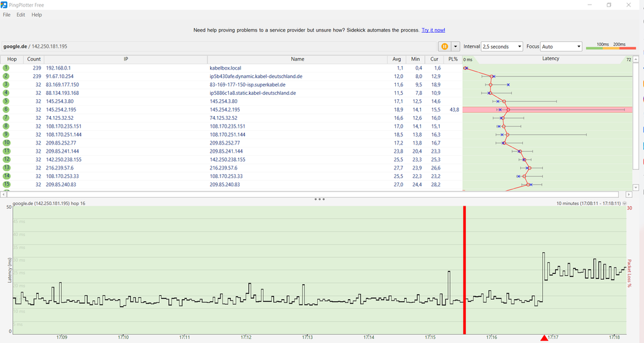
Task: Select the hop 6 green circle icon
Action: (x=6, y=109)
